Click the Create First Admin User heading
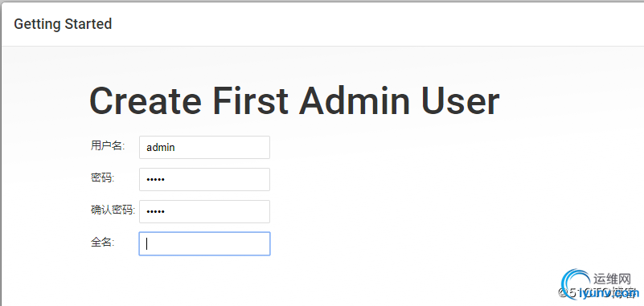Viewport: 644px width, 306px height. pos(294,101)
